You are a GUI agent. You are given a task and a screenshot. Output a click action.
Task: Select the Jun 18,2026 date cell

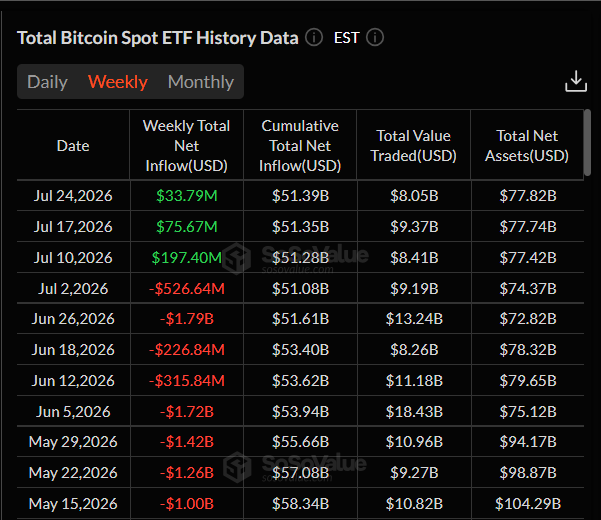tap(73, 350)
